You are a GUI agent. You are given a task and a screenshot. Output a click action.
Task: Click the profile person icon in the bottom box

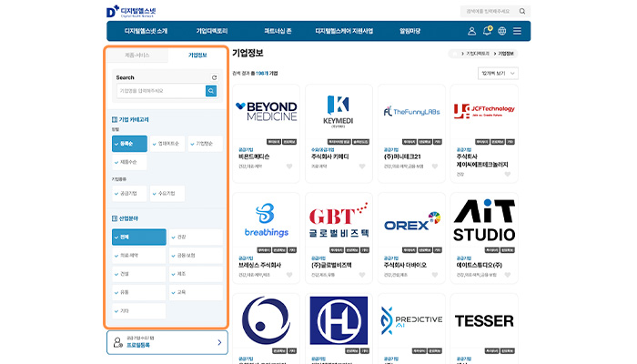point(117,342)
